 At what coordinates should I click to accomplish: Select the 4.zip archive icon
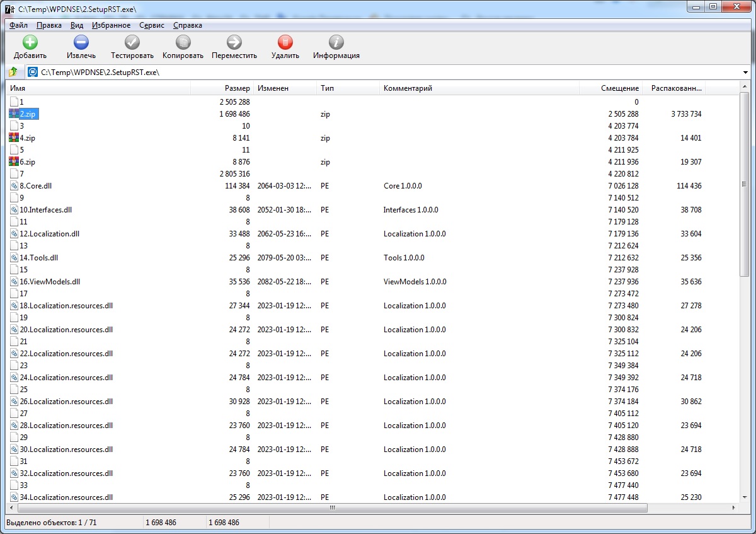(14, 137)
